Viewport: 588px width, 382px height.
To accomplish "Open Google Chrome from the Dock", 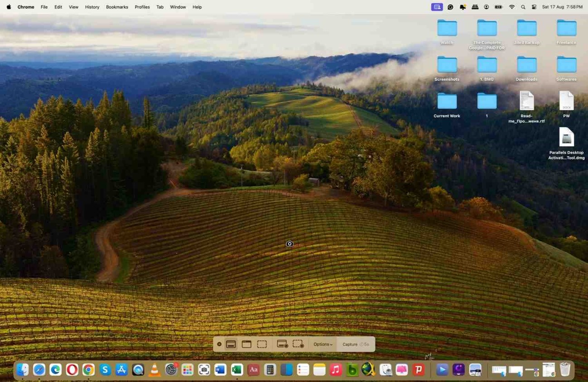I will coord(88,370).
